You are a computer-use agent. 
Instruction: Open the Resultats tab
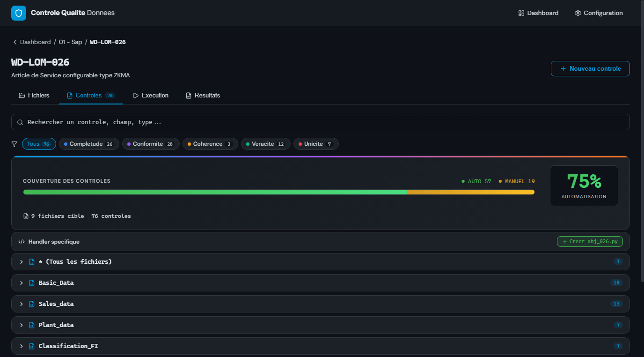click(x=203, y=95)
